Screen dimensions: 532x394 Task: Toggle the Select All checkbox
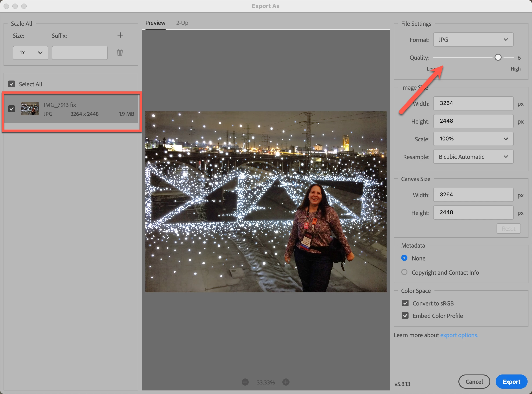[12, 84]
